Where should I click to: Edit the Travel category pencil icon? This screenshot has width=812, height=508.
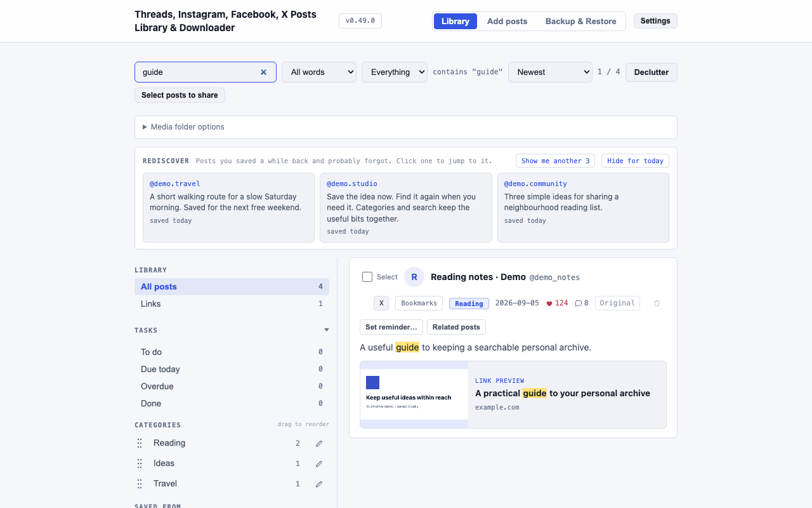[319, 484]
